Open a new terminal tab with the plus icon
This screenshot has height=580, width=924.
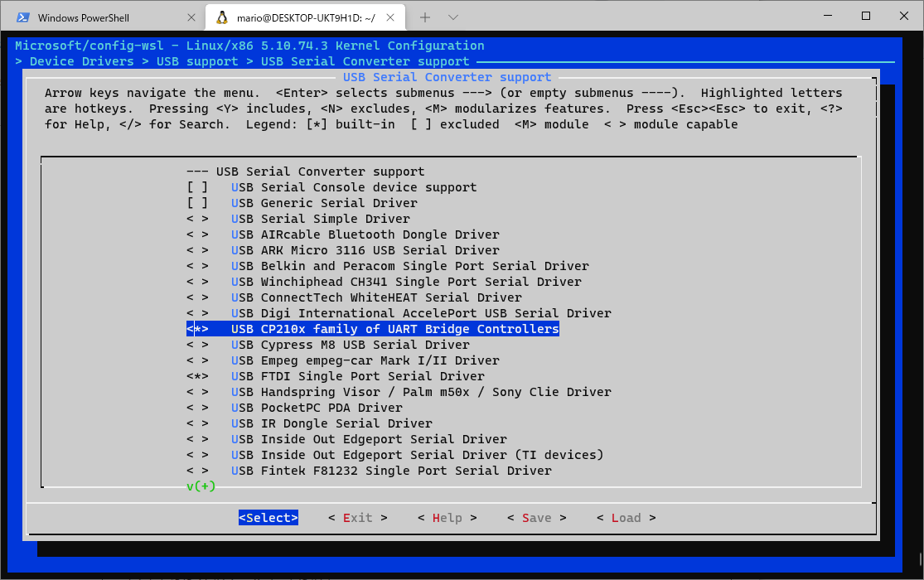tap(423, 16)
